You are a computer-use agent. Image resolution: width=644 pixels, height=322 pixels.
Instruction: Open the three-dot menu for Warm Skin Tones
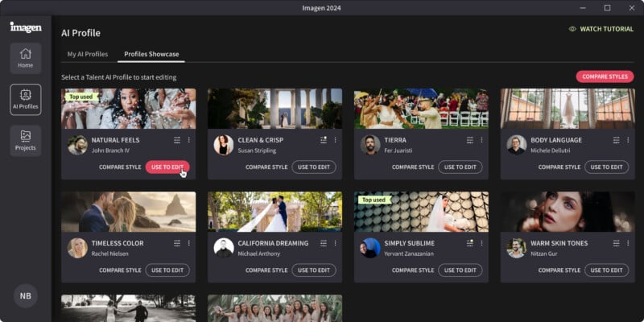628,243
